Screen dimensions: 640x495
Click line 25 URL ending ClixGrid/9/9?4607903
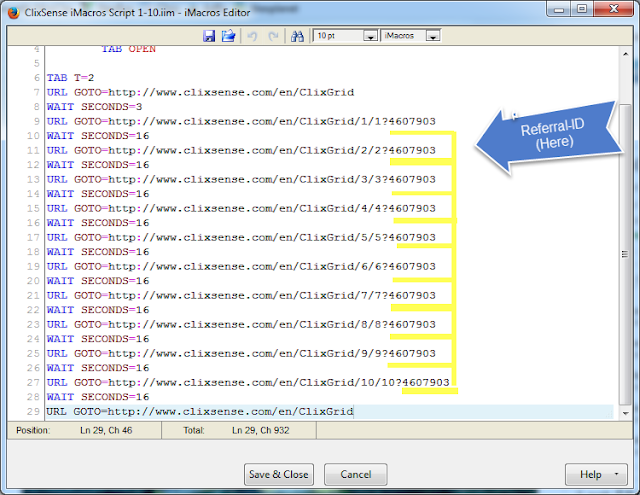click(241, 353)
